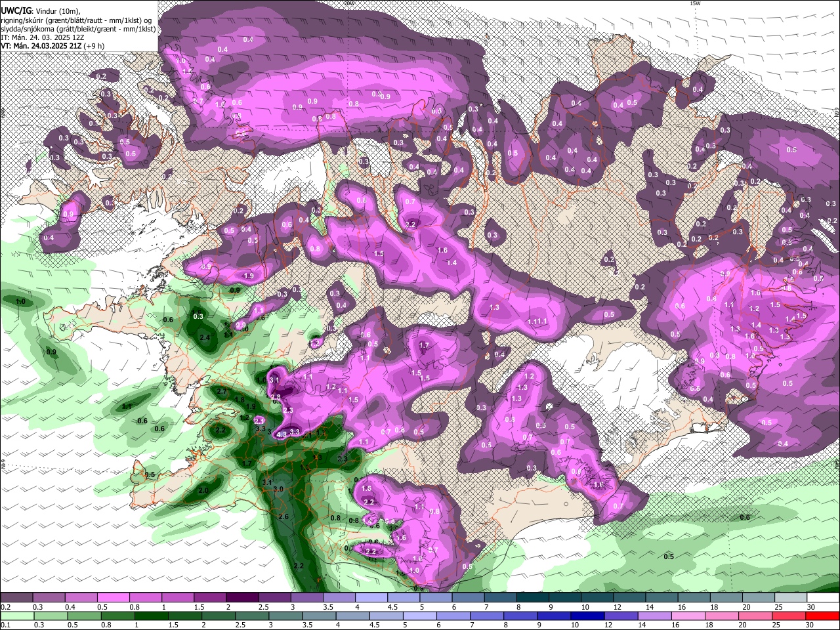Click the pale green 0.1 rain legend swatch

click(x=16, y=615)
